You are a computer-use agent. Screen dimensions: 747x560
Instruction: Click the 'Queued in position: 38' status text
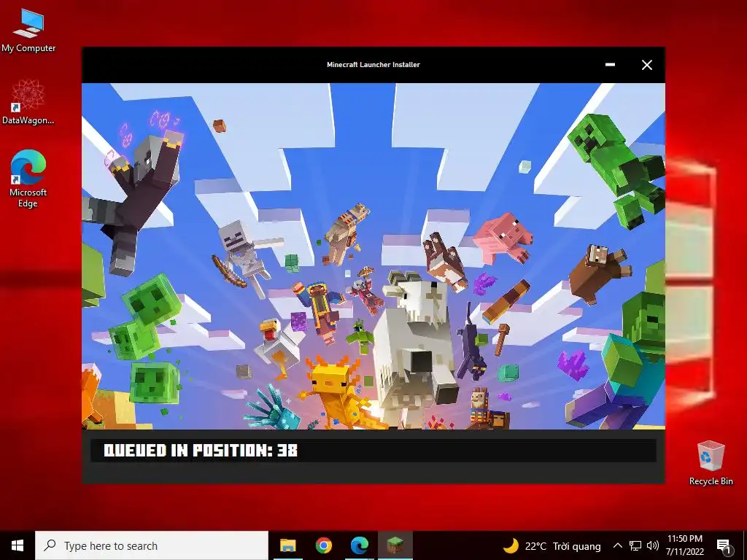point(201,451)
